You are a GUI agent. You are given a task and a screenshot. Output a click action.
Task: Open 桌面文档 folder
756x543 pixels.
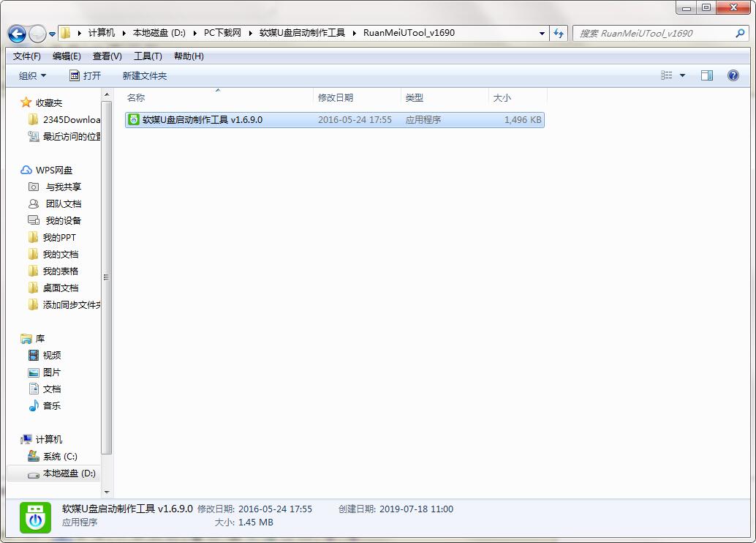(x=53, y=288)
